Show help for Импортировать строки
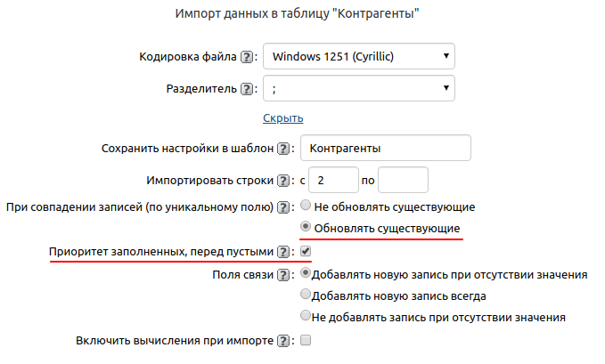 (x=284, y=181)
